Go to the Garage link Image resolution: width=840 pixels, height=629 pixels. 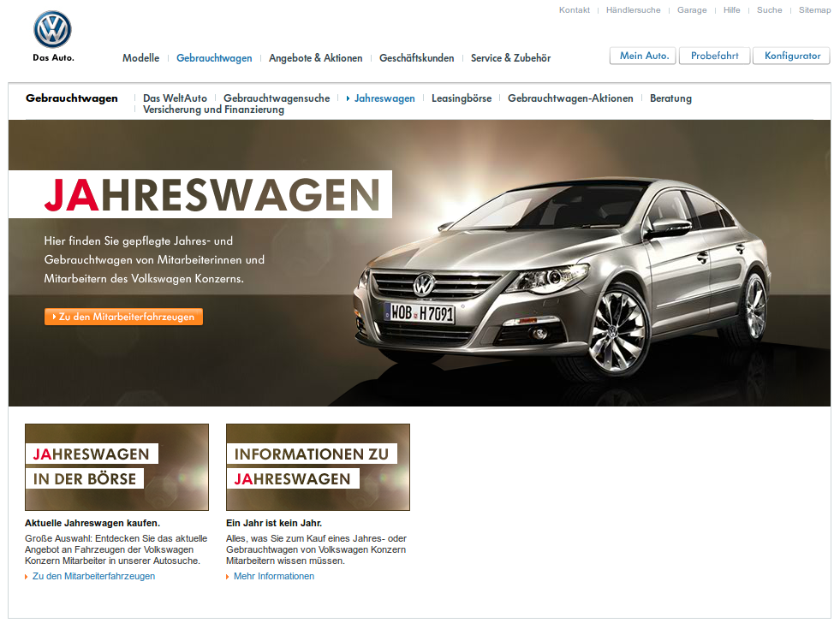[x=692, y=10]
